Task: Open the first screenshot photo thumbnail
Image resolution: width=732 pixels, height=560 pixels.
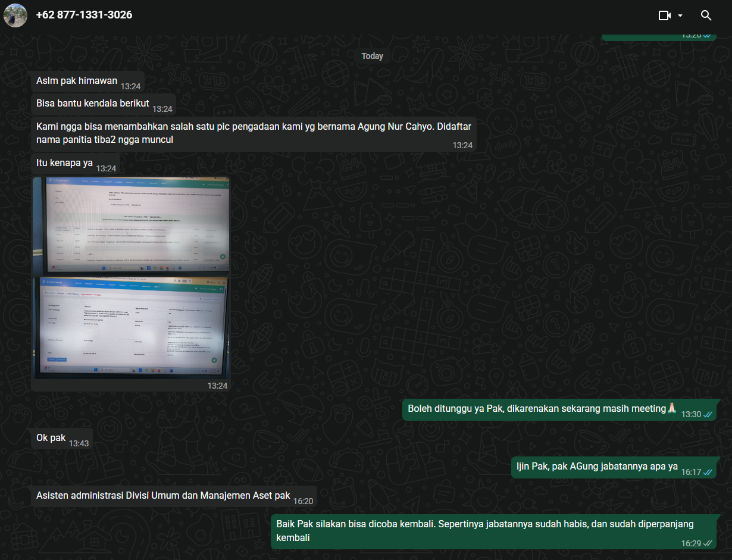Action: 131,224
